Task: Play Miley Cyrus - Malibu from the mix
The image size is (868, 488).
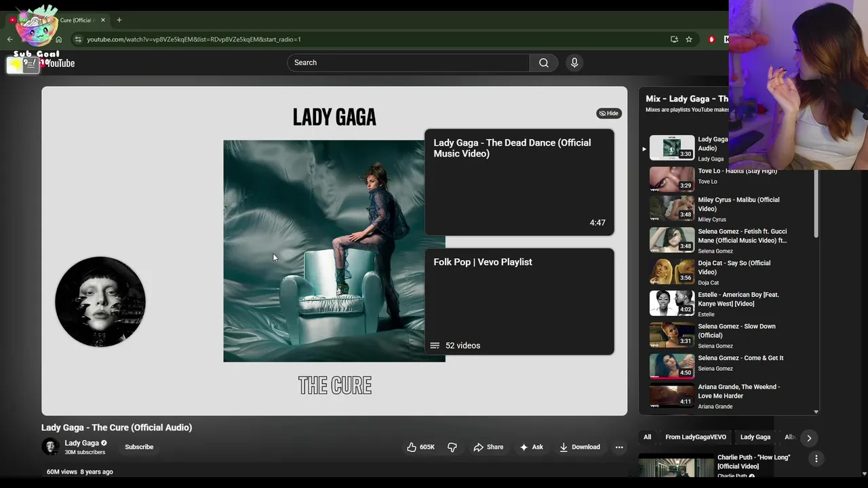Action: 719,209
